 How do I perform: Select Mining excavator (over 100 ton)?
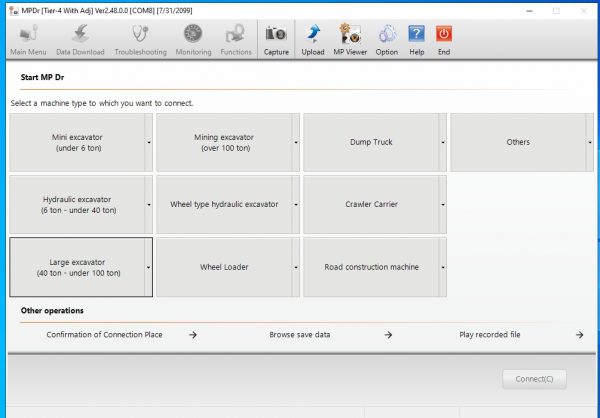click(224, 142)
